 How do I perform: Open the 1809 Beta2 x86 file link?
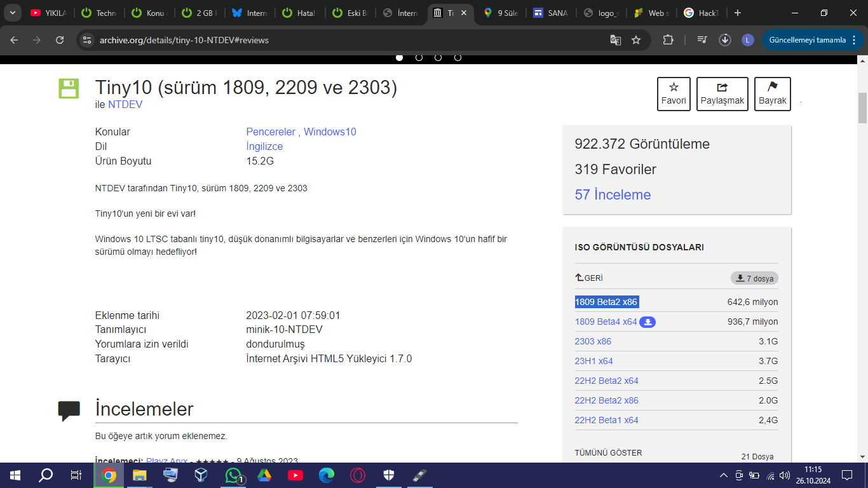(606, 302)
